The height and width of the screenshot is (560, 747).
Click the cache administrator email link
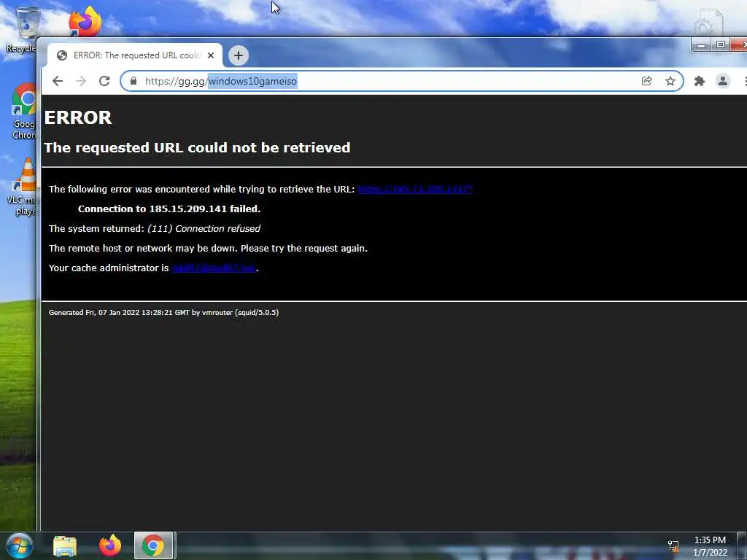pyautogui.click(x=214, y=268)
